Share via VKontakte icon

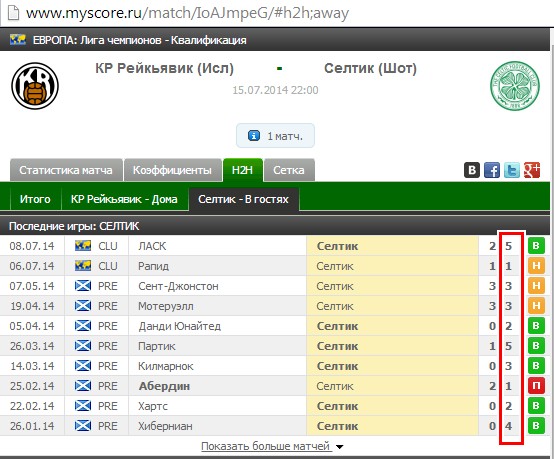click(472, 170)
